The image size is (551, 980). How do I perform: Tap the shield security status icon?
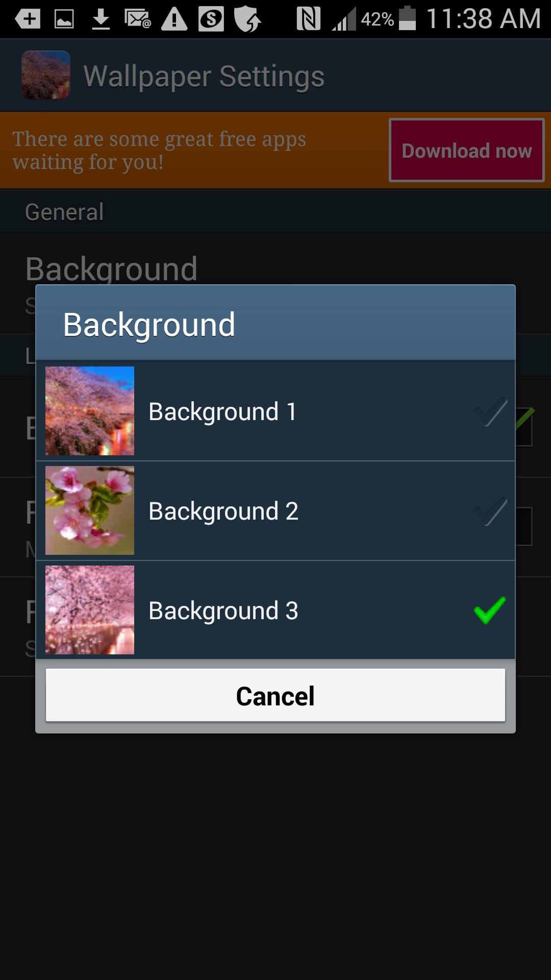tap(247, 19)
